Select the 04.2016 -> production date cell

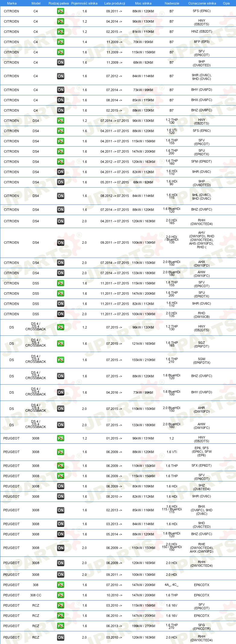click(114, 392)
